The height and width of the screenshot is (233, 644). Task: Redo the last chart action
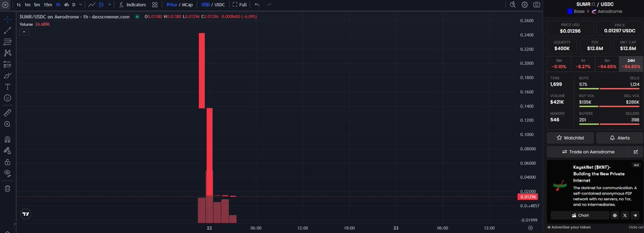point(269,5)
